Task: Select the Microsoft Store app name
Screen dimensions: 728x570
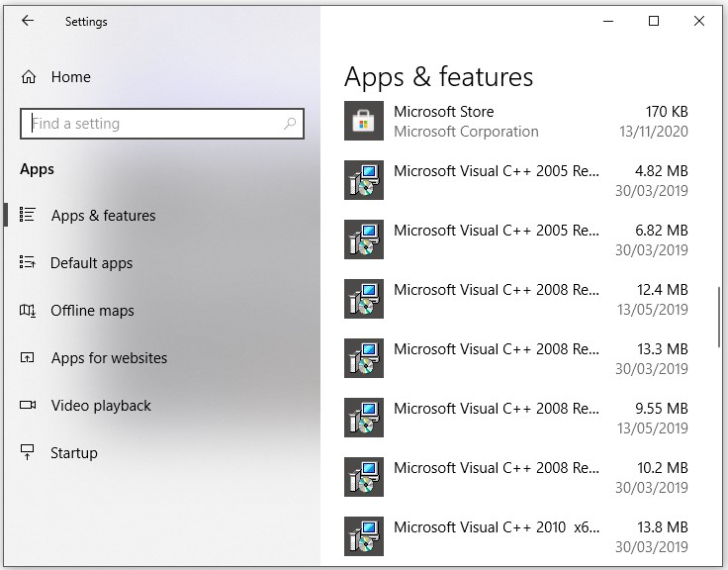Action: (444, 112)
